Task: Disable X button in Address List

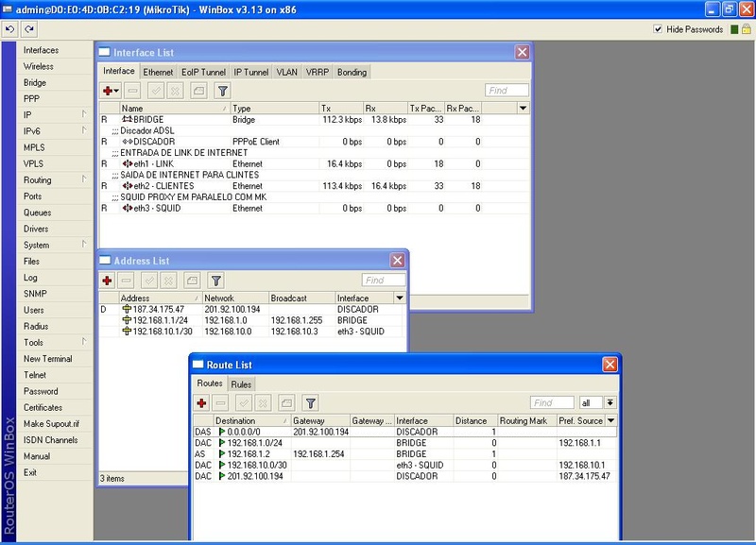Action: click(168, 280)
